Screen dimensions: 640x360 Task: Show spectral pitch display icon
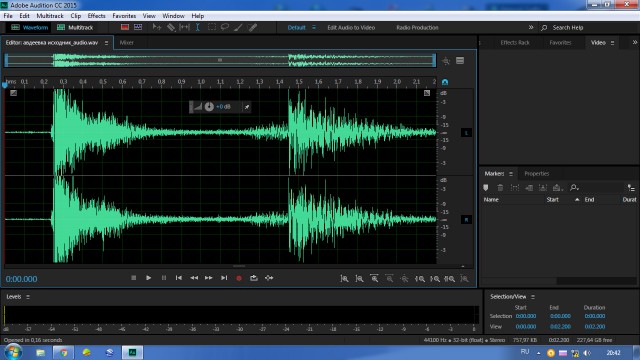(138, 27)
